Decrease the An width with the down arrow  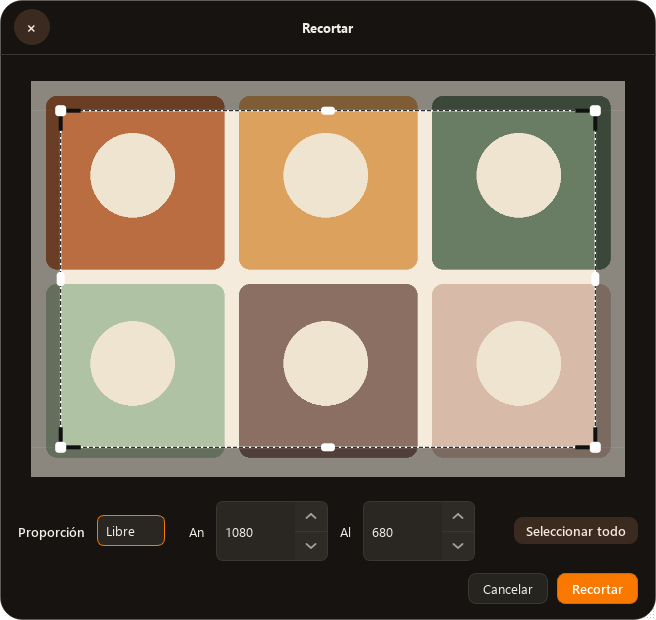click(311, 546)
